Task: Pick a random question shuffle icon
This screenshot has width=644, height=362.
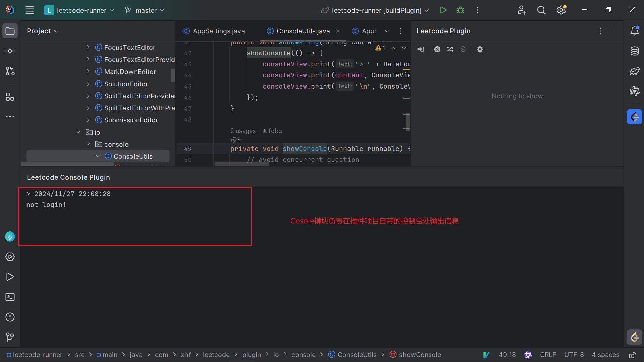Action: click(x=450, y=49)
